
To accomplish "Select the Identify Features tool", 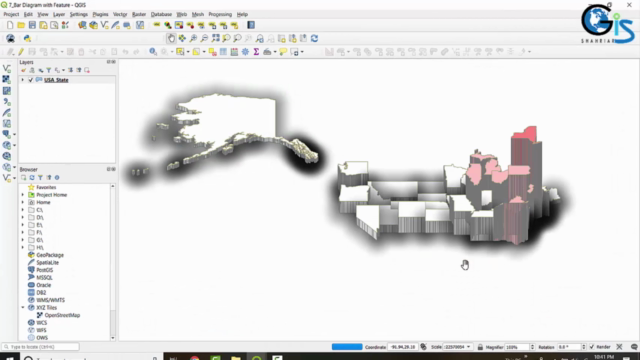I will (x=153, y=52).
